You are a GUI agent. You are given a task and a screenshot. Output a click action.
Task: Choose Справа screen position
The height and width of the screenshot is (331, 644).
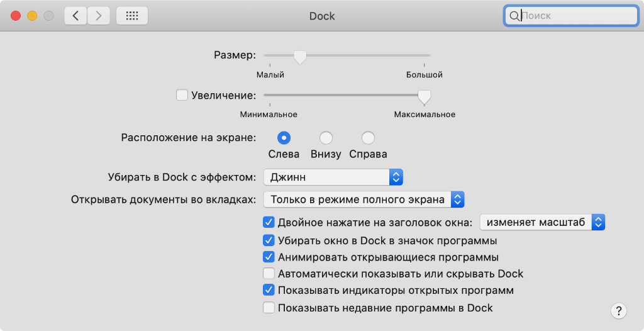[368, 138]
